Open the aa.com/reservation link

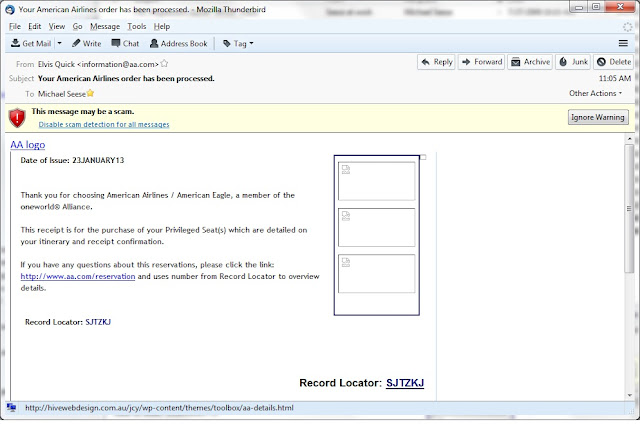[78, 276]
